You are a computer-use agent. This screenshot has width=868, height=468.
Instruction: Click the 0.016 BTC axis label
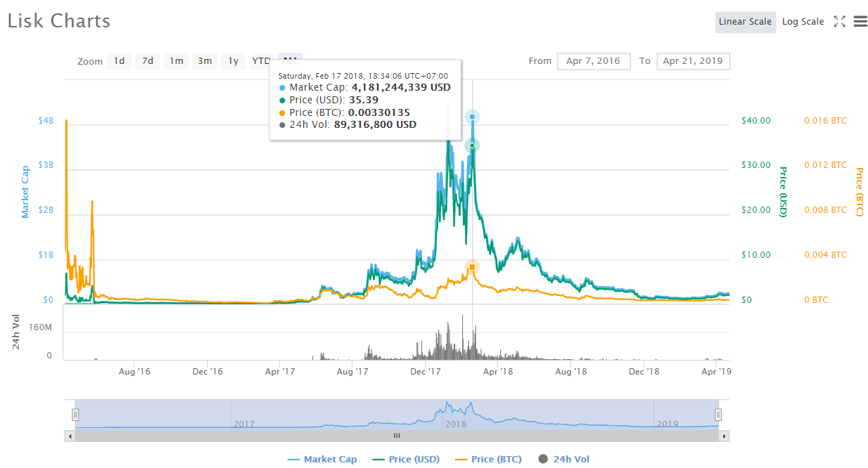tap(825, 120)
